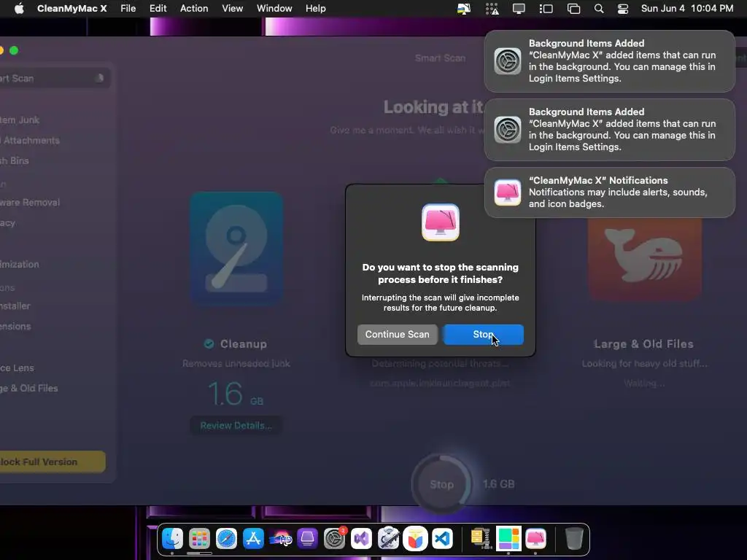Screen dimensions: 747x560
Task: Open CleanMyMac X from the Dock
Action: (535, 539)
